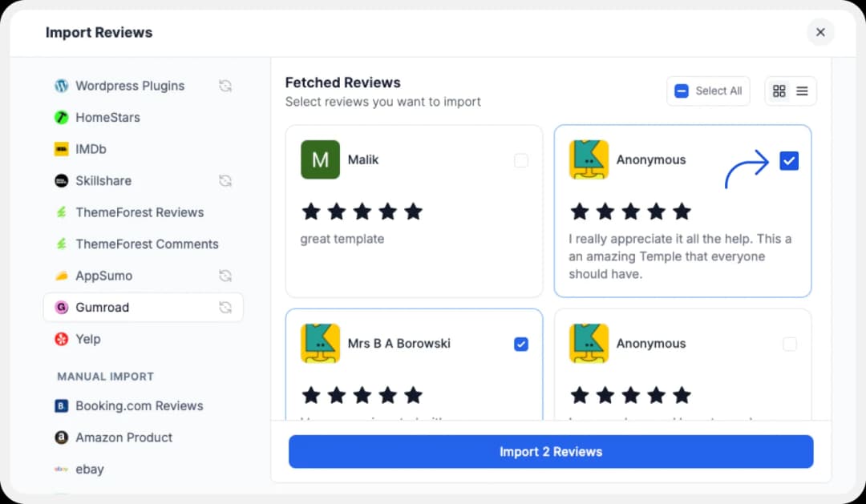
Task: Click the Yelp logo icon
Action: coord(61,339)
